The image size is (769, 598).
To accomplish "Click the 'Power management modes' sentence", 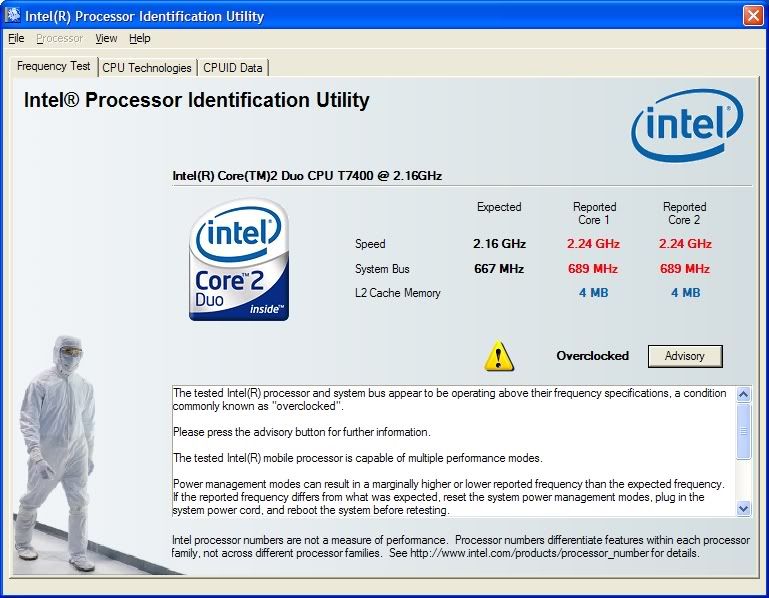I will click(449, 484).
